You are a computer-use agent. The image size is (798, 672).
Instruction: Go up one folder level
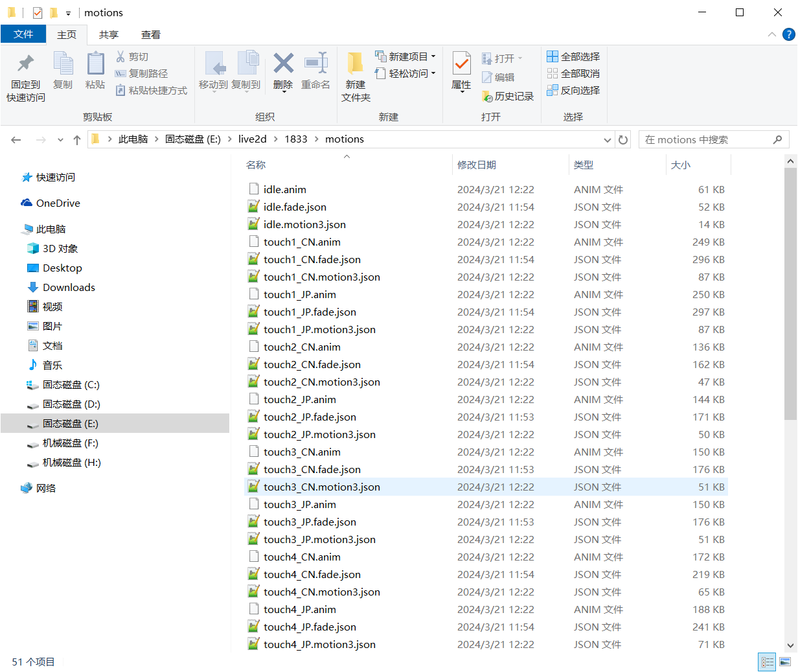pos(77,139)
